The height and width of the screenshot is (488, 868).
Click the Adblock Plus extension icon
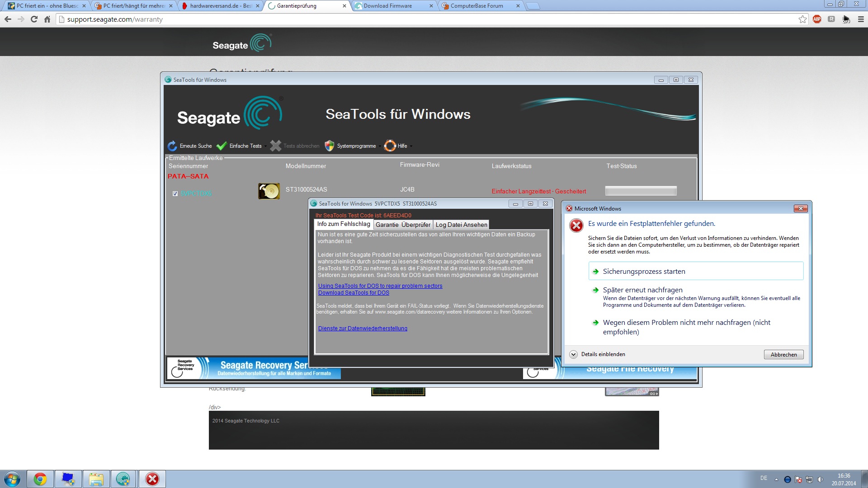tap(817, 19)
